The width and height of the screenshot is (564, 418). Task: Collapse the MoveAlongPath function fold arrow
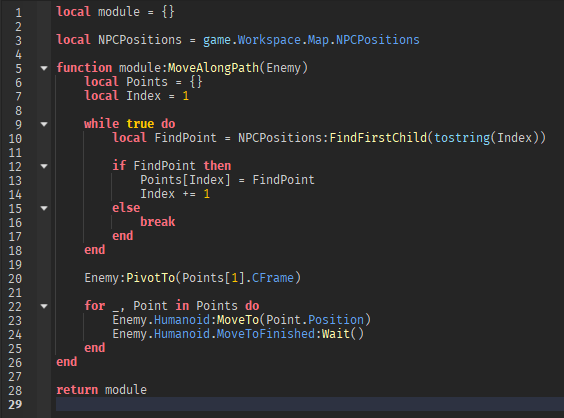(44, 68)
